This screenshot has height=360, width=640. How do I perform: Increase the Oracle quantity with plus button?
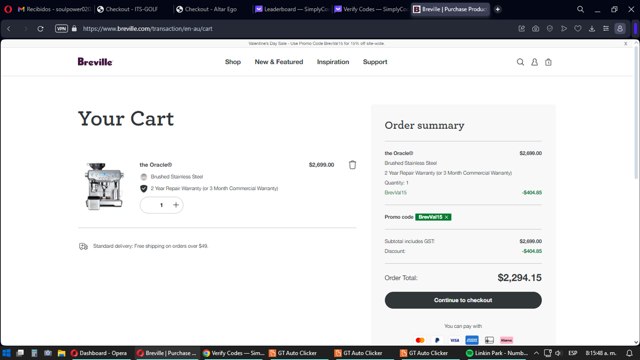(176, 205)
